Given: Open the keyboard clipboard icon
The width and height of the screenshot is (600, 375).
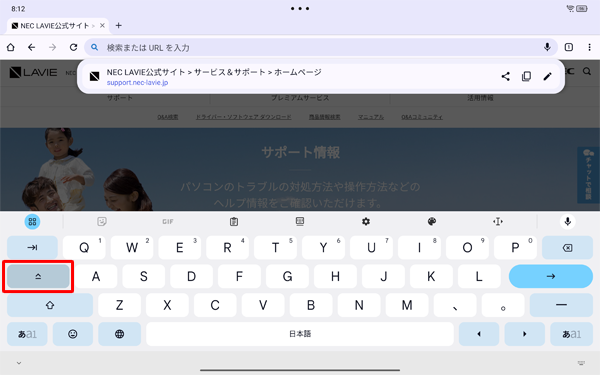Looking at the screenshot, I should [x=234, y=221].
